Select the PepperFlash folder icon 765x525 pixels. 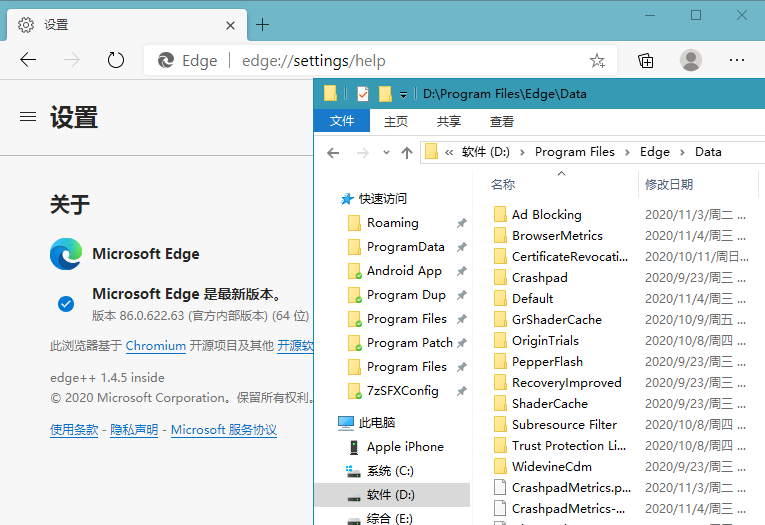coord(500,362)
